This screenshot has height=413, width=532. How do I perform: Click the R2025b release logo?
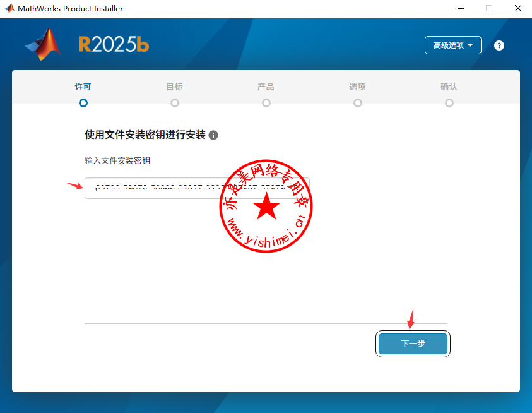[x=114, y=44]
